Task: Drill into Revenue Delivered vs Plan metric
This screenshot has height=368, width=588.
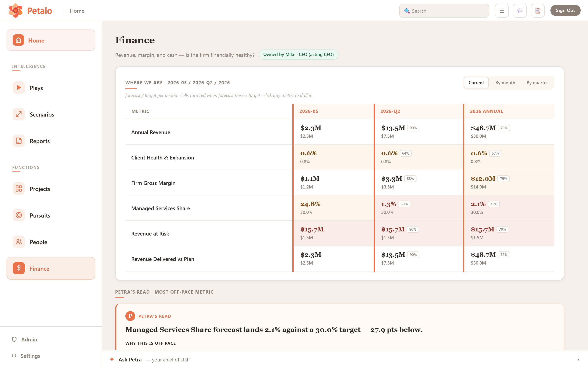Action: (163, 259)
